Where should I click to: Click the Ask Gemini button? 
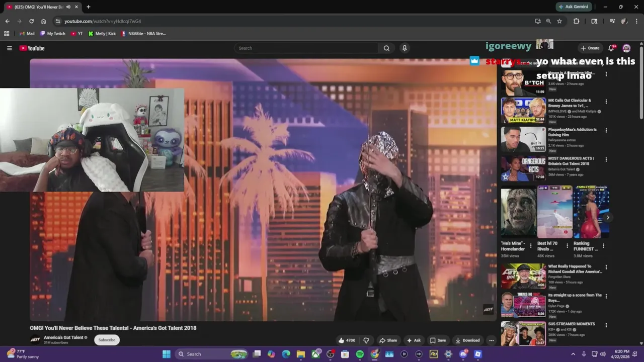[x=574, y=7]
